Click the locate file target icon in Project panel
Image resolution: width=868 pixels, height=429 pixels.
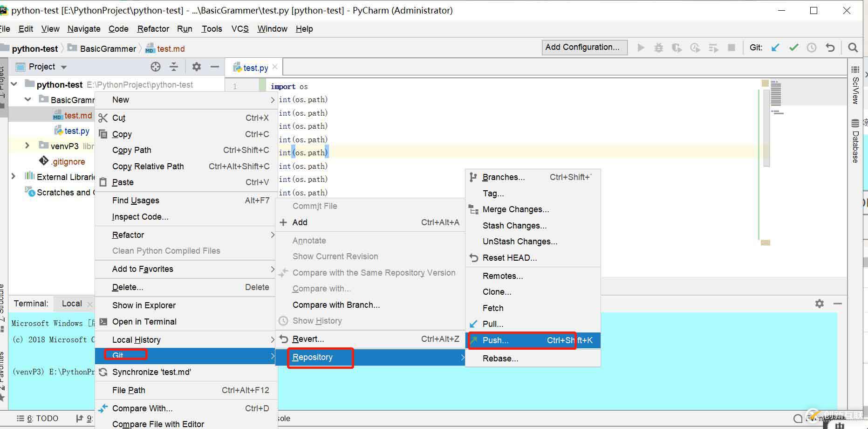pyautogui.click(x=156, y=67)
